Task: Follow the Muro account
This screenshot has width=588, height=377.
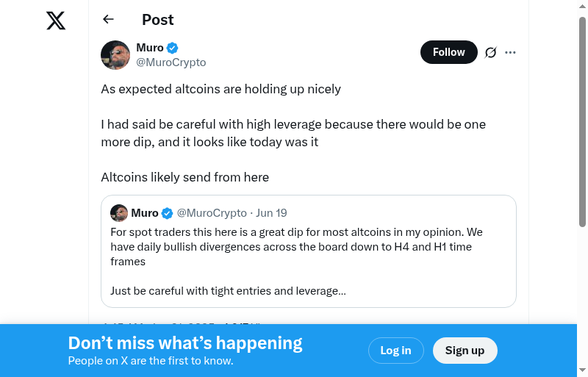Action: (x=448, y=52)
